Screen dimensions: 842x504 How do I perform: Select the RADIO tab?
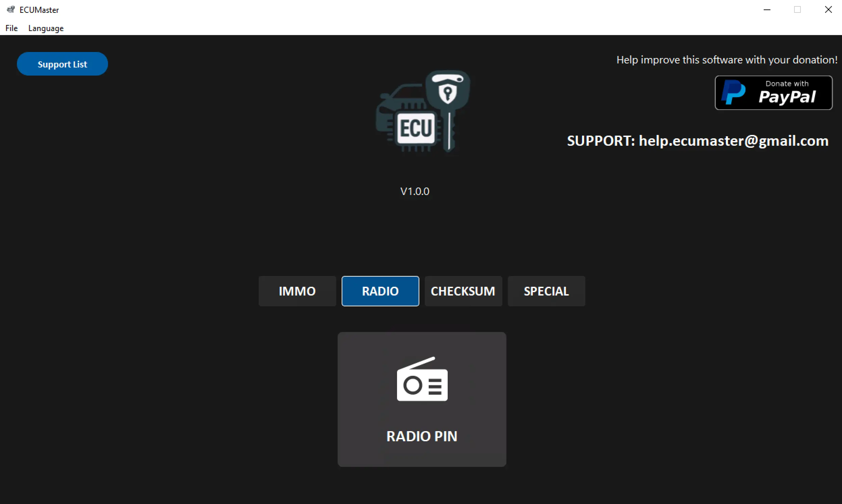click(380, 291)
